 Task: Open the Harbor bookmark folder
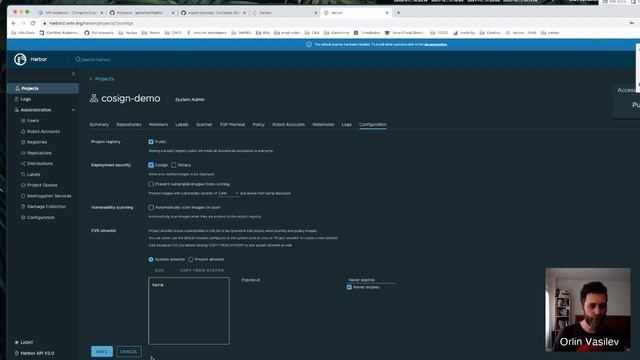[x=128, y=33]
